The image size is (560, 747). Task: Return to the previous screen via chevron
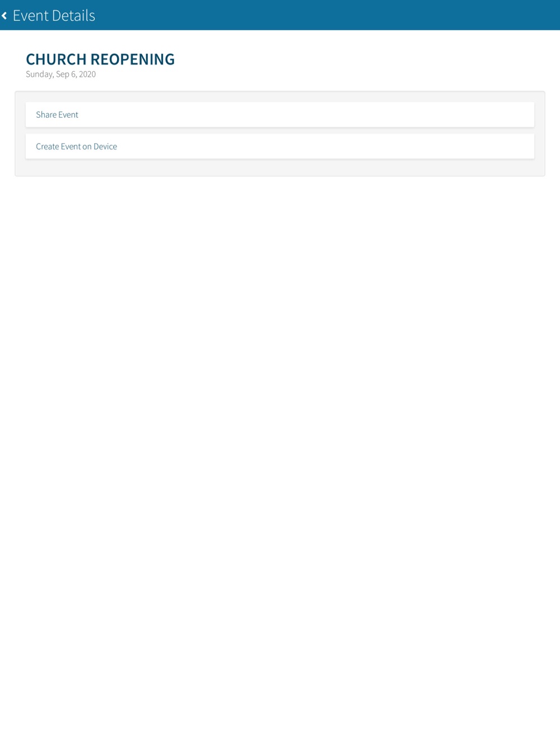pos(4,16)
